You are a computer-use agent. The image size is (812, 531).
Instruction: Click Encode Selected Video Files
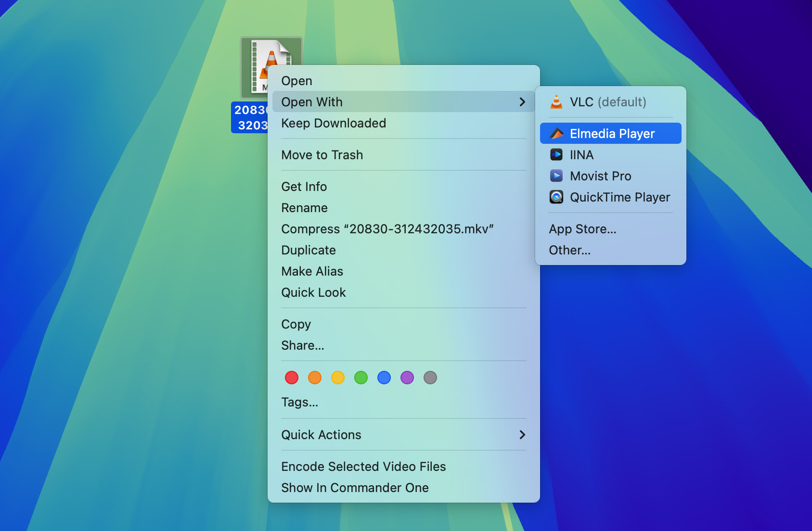click(363, 467)
